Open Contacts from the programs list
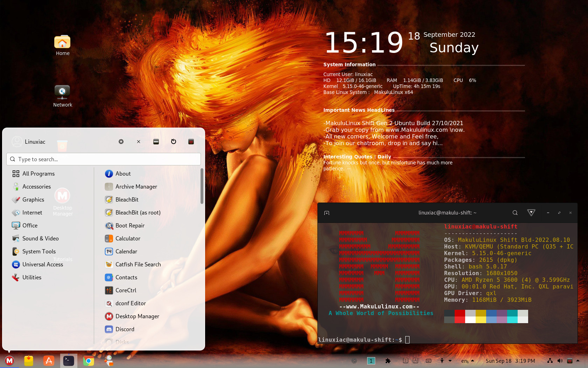This screenshot has height=368, width=588. [150, 277]
